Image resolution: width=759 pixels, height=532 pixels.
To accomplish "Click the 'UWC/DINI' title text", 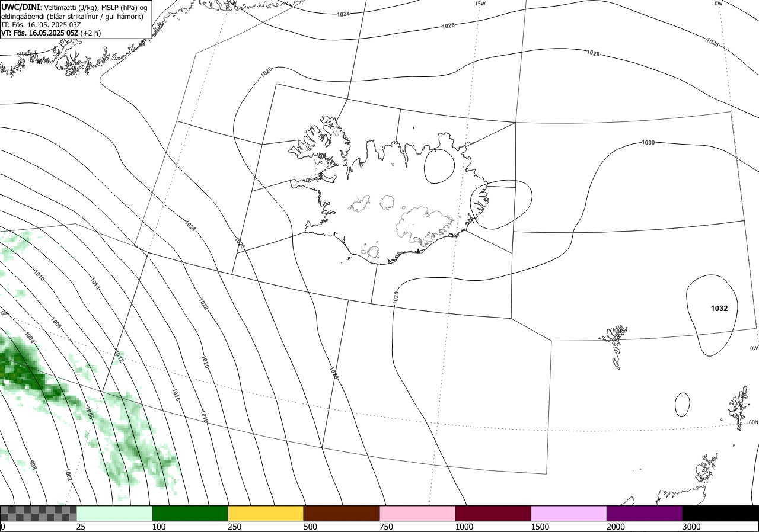I will pos(21,7).
